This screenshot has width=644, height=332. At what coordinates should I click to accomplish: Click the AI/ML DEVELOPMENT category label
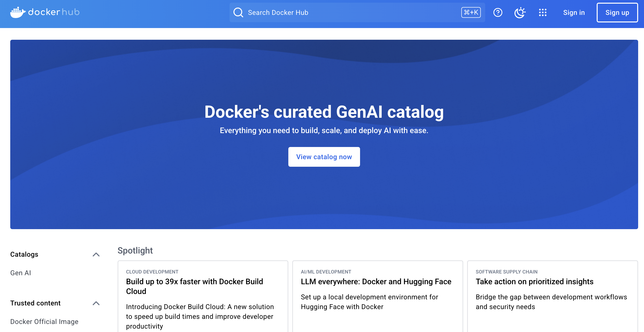[x=326, y=272]
